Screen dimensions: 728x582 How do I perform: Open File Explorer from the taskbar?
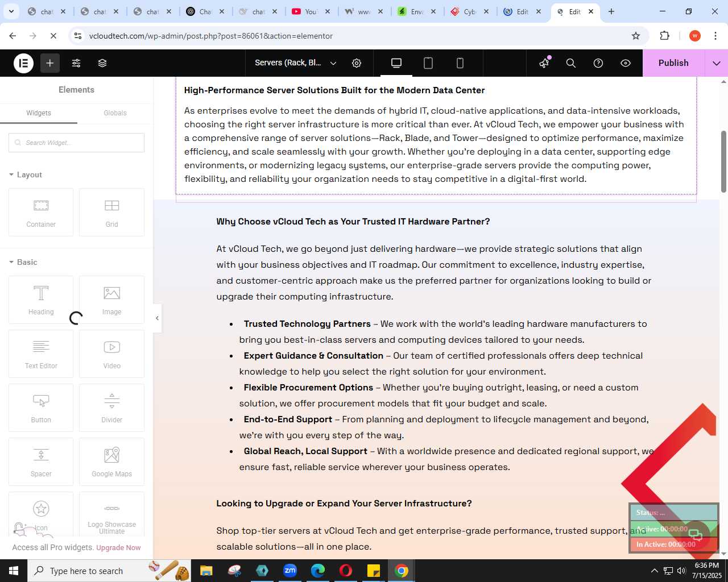click(206, 571)
